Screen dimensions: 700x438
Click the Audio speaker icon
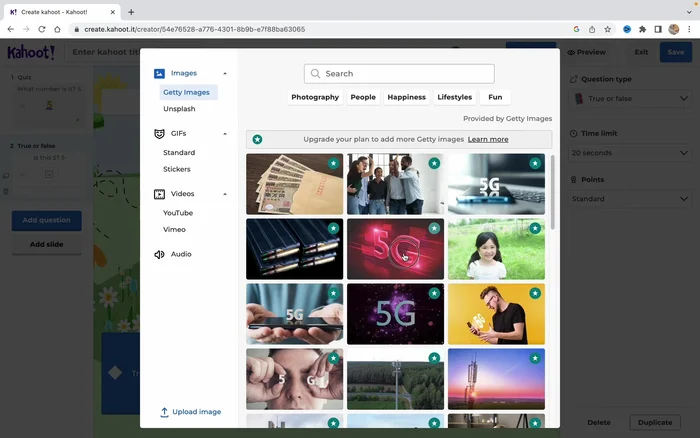[x=160, y=254]
